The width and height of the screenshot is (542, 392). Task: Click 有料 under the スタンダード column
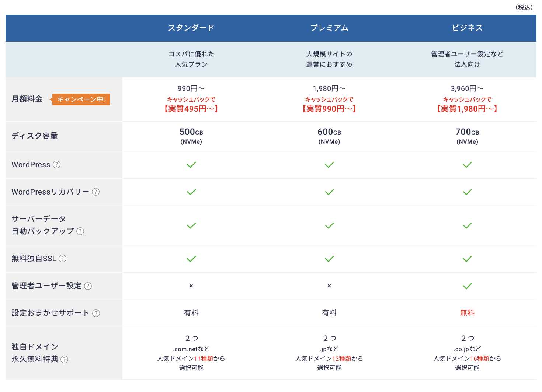[x=191, y=313]
